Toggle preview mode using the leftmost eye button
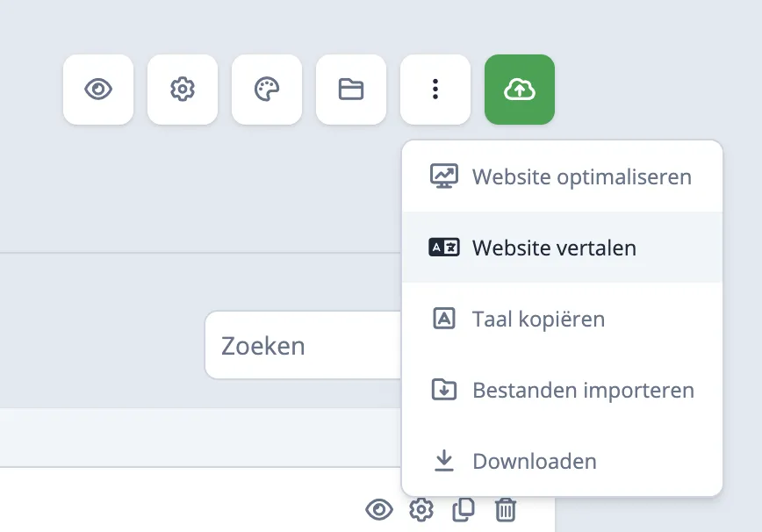Viewport: 762px width, 532px height. pyautogui.click(x=98, y=89)
